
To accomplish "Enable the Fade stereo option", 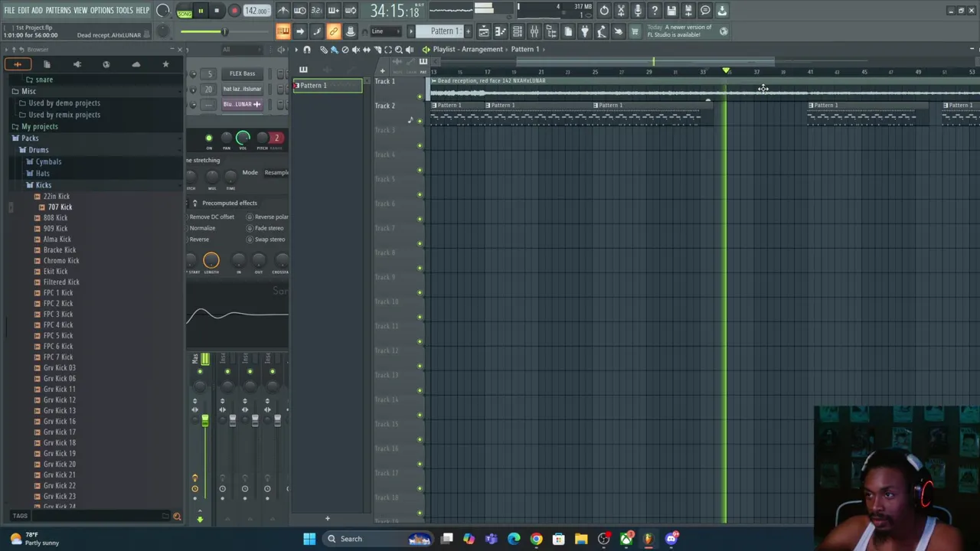I will pos(265,228).
